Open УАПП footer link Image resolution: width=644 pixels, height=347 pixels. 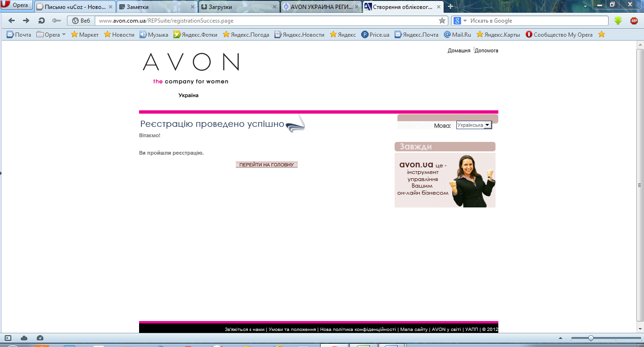(471, 329)
